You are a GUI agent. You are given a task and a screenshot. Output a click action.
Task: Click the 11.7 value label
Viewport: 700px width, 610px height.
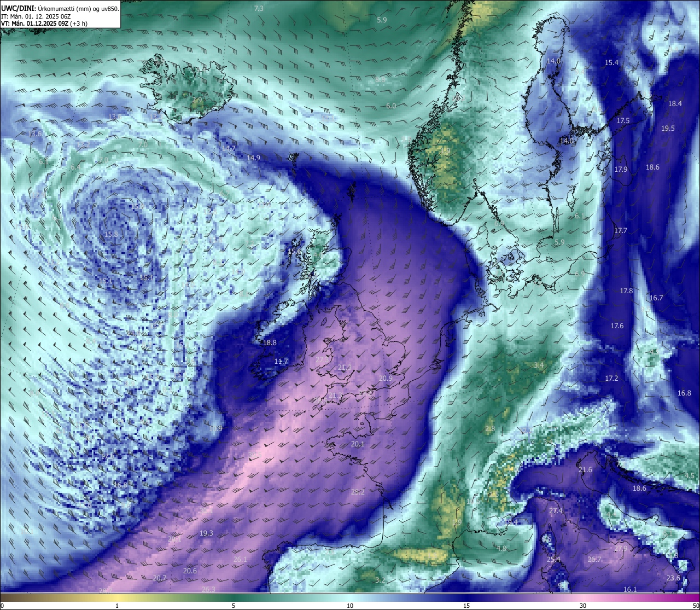point(281,362)
